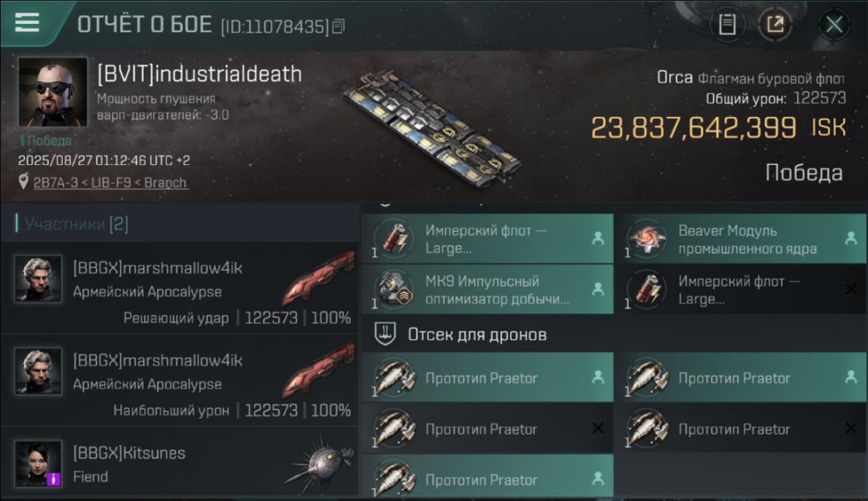Click Kitsunes character portrait

(x=39, y=463)
